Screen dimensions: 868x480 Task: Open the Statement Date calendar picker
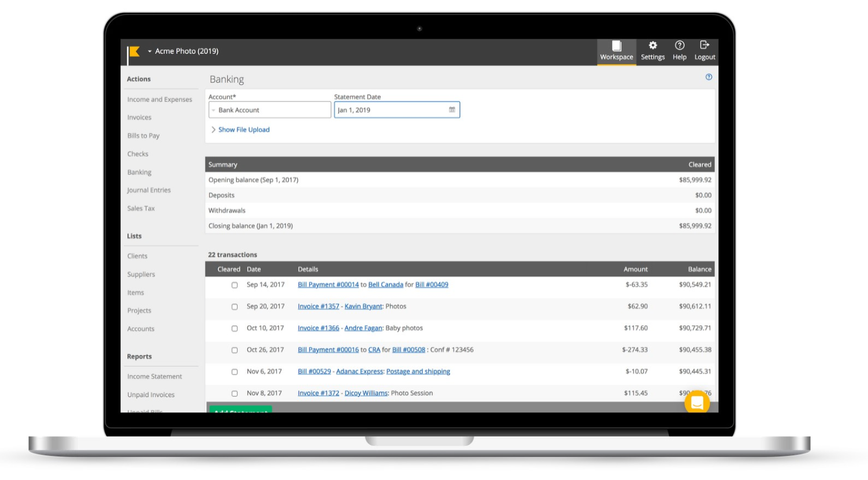[452, 110]
